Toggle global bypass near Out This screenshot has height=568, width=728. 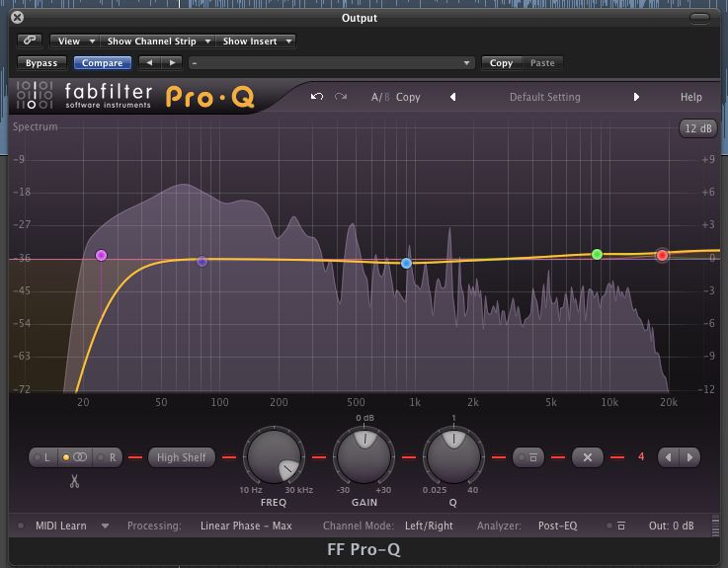616,526
